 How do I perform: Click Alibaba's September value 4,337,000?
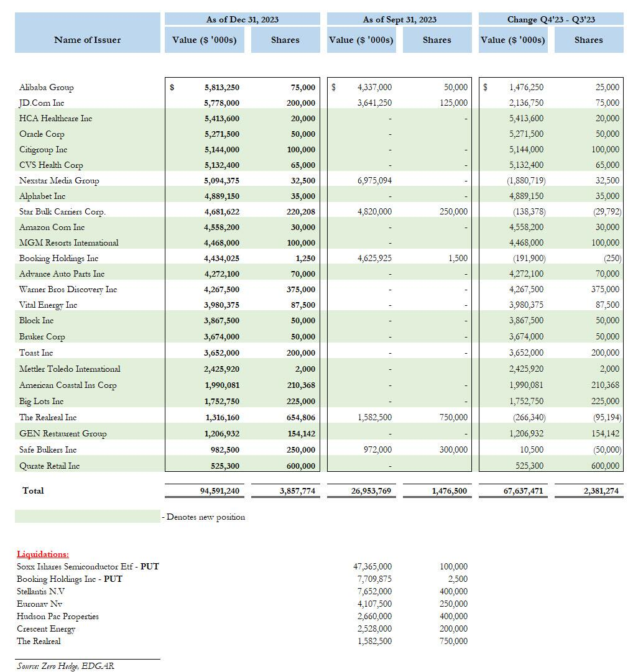374,88
